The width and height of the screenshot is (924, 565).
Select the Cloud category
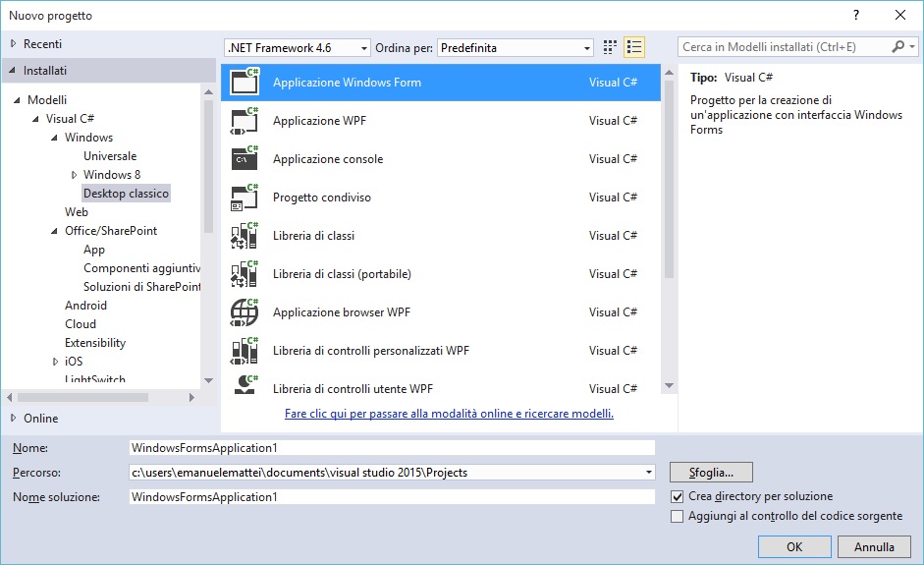click(81, 324)
